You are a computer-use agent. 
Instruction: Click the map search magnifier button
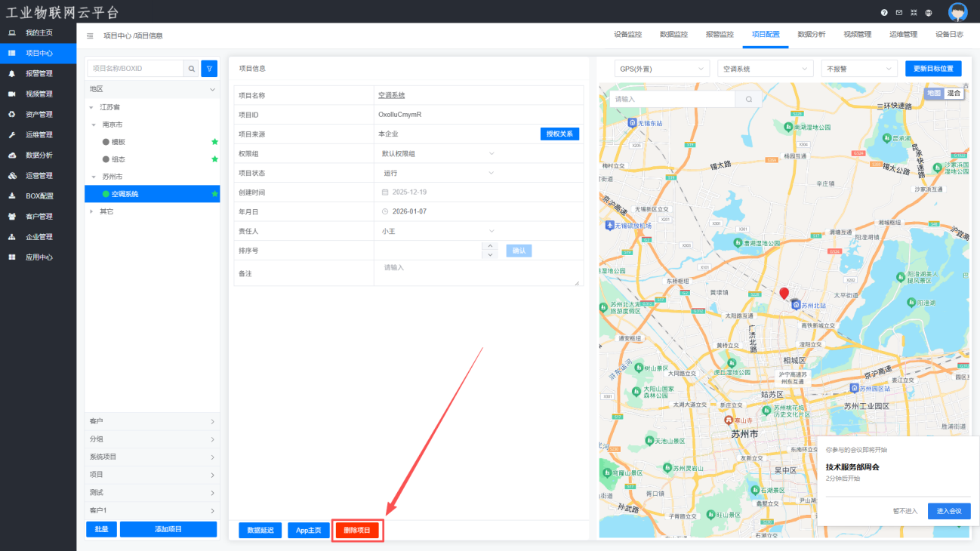[748, 99]
